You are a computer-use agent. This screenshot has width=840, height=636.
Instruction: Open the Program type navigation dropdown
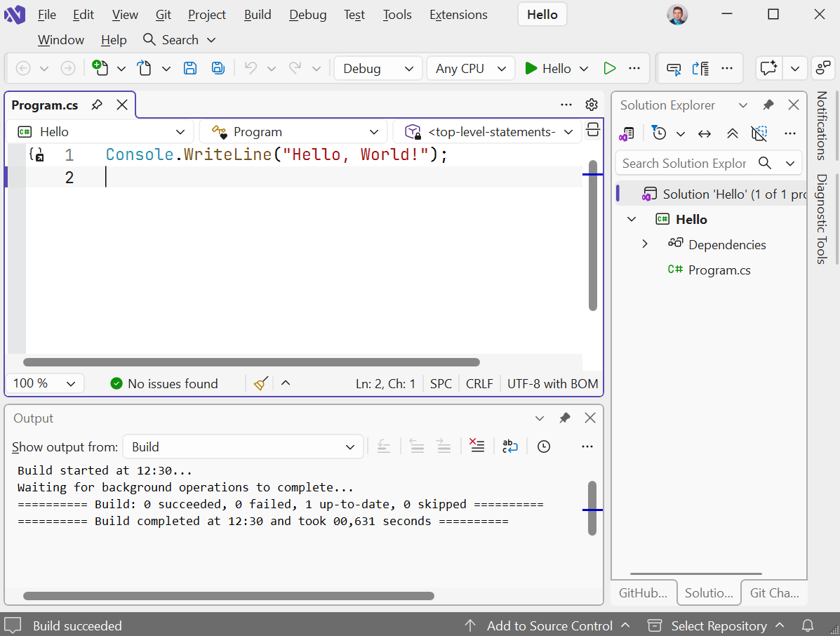click(x=295, y=132)
